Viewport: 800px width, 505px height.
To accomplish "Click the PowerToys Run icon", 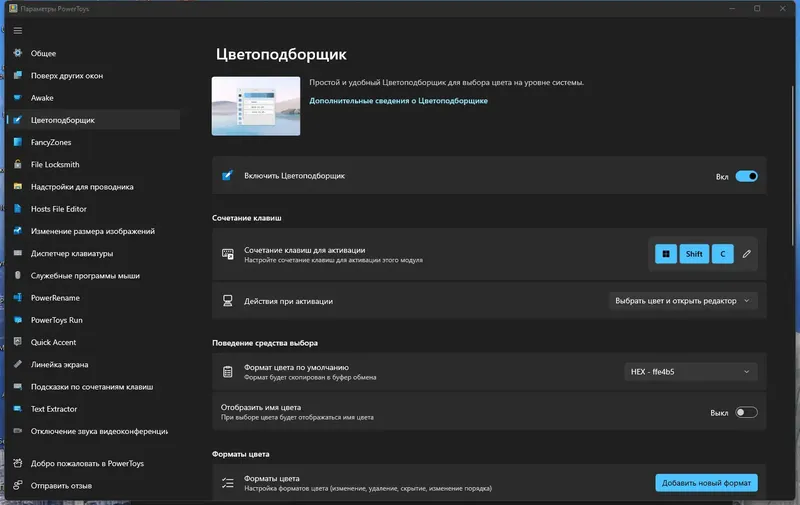I will click(x=18, y=320).
